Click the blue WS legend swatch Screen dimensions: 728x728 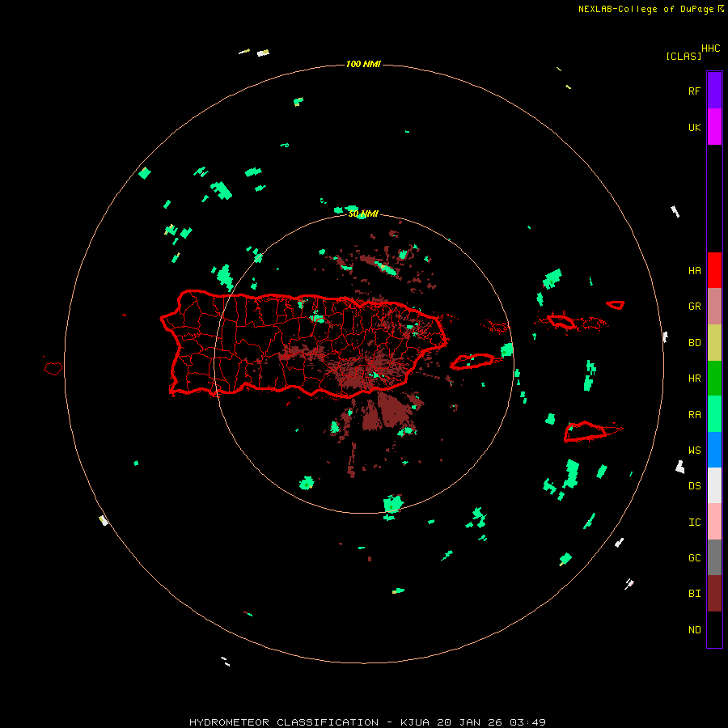coord(714,450)
